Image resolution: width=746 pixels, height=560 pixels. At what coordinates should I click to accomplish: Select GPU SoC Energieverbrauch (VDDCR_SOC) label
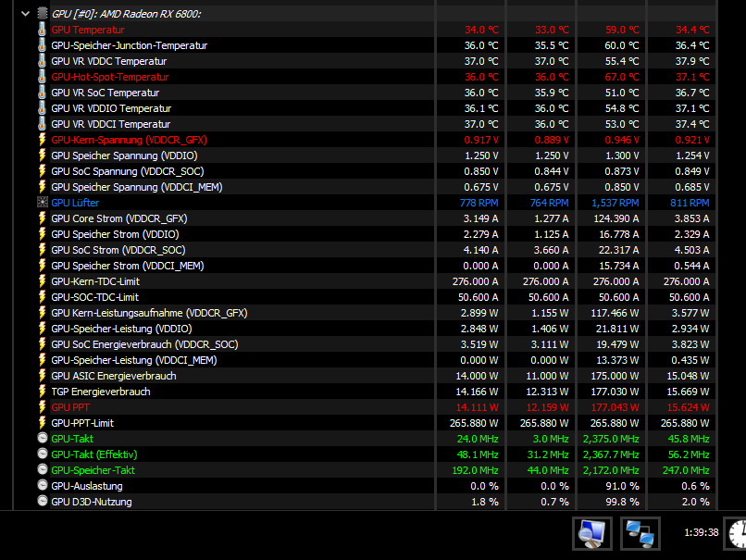(144, 344)
